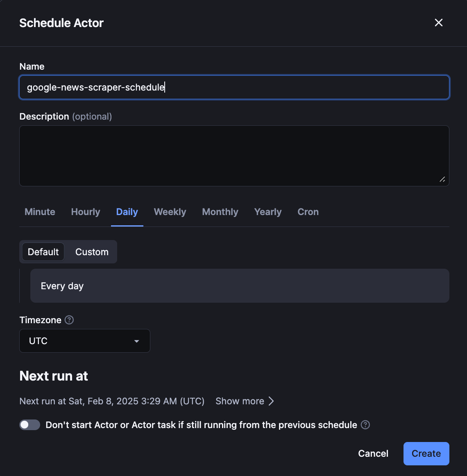Enable the don't start if still running toggle
This screenshot has height=476, width=467.
coord(29,425)
